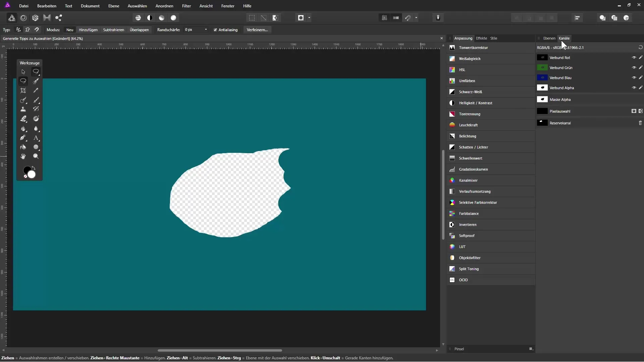Screen dimensions: 644x362
Task: Select the Pen tool
Action: pos(23,138)
